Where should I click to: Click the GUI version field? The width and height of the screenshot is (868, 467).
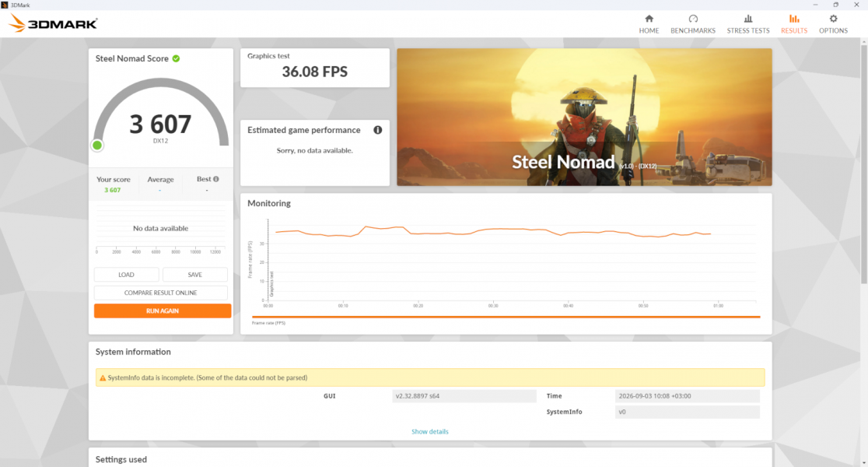pyautogui.click(x=464, y=396)
